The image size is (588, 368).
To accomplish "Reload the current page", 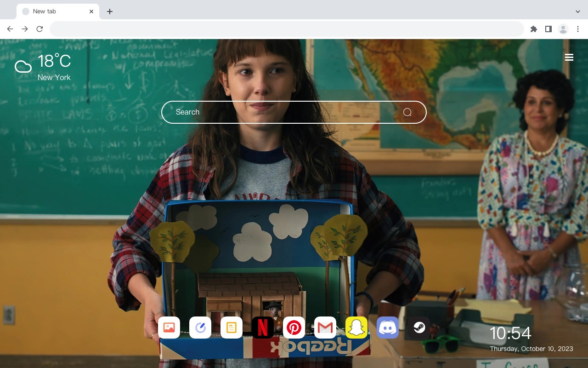I will click(40, 29).
